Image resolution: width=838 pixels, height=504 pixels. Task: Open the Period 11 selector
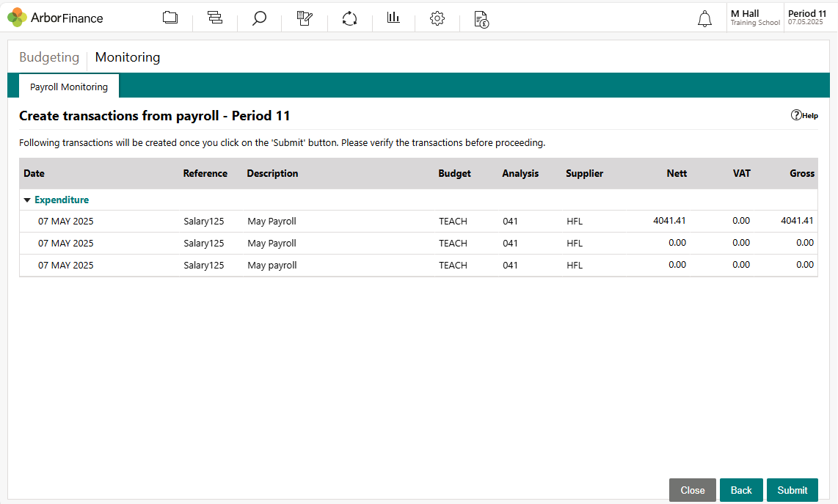click(806, 18)
